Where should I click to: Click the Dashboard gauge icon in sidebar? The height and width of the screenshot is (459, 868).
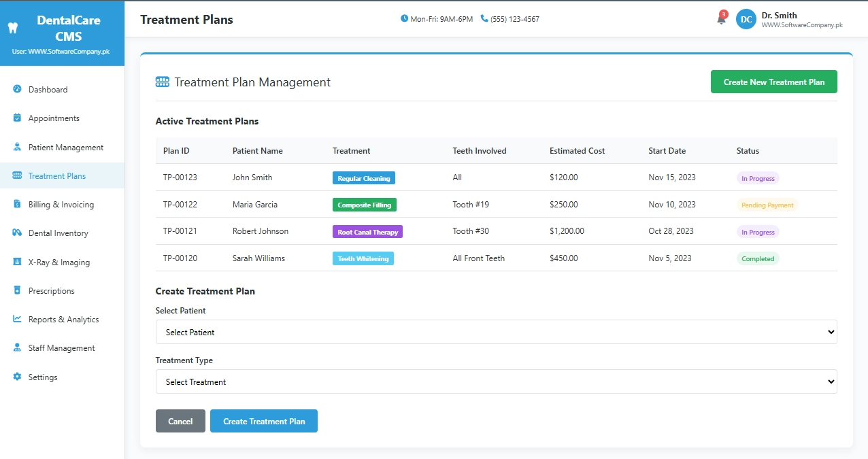pos(17,89)
